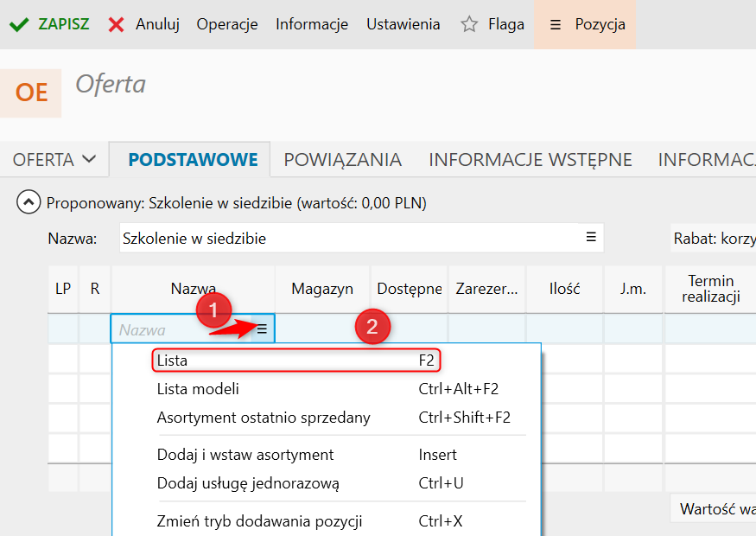Click the red X Anuluj icon
Viewport: 756px width, 536px height.
[116, 24]
